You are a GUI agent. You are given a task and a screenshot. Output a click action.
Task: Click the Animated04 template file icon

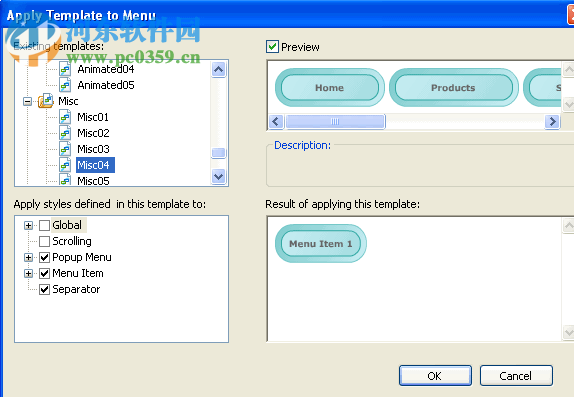coord(65,69)
